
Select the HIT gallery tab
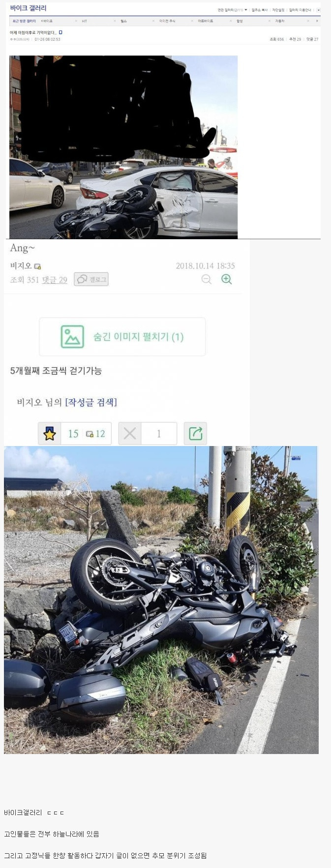[x=85, y=21]
